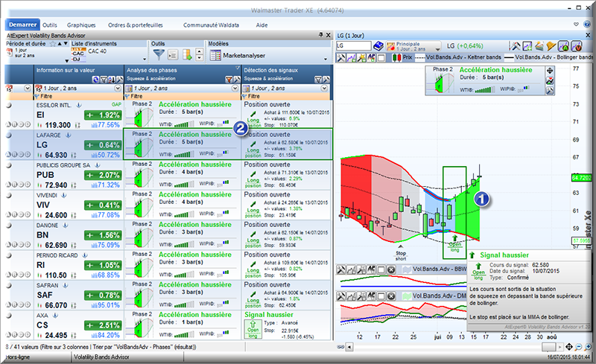
Task: Click the up stepper arrow in Outils
Action: (x=199, y=51)
